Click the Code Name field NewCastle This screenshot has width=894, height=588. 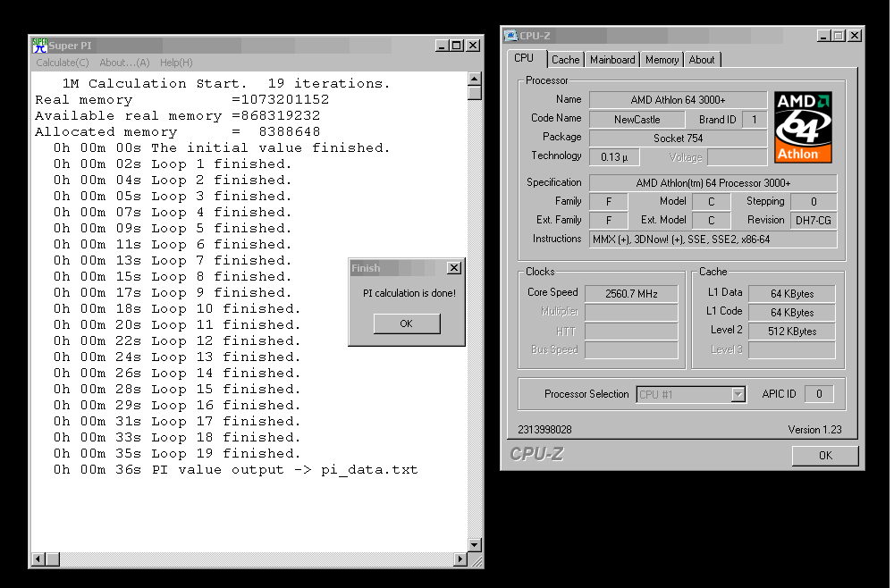pos(637,120)
